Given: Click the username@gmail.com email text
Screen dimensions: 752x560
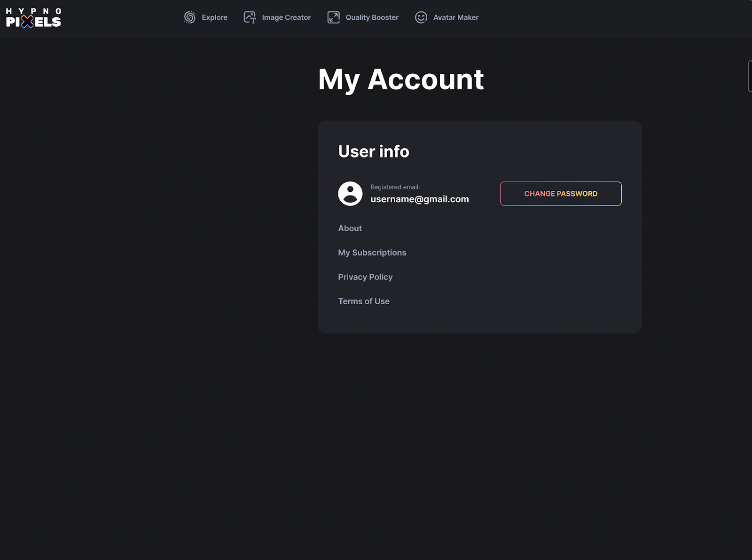Looking at the screenshot, I should tap(419, 199).
